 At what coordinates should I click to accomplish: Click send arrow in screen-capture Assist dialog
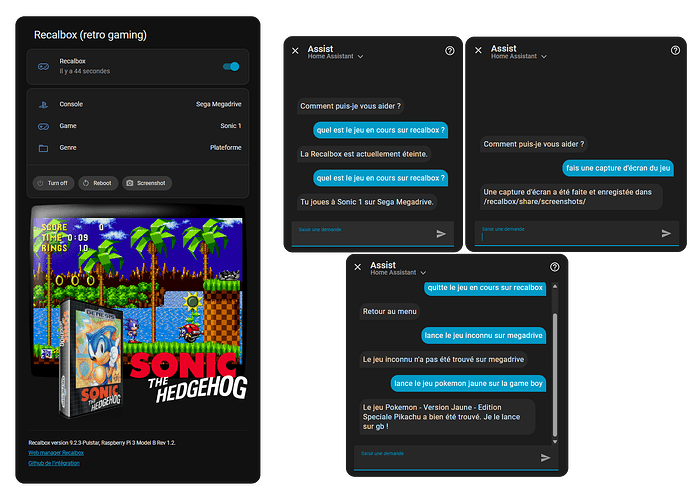point(666,233)
